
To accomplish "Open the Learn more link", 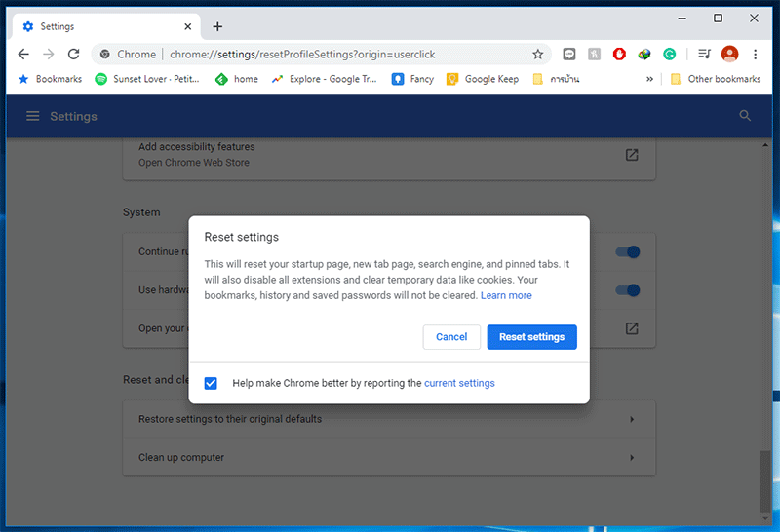I will click(x=506, y=295).
